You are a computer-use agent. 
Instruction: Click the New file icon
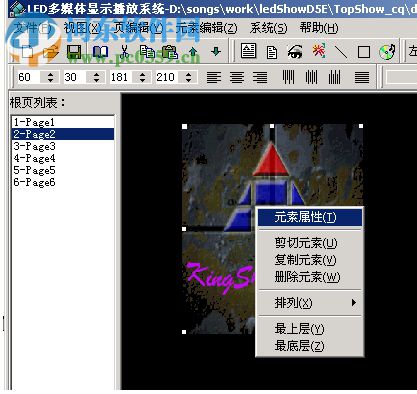[27, 52]
